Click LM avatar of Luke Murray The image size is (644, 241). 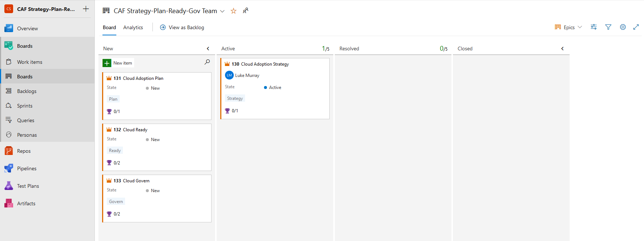pyautogui.click(x=229, y=75)
